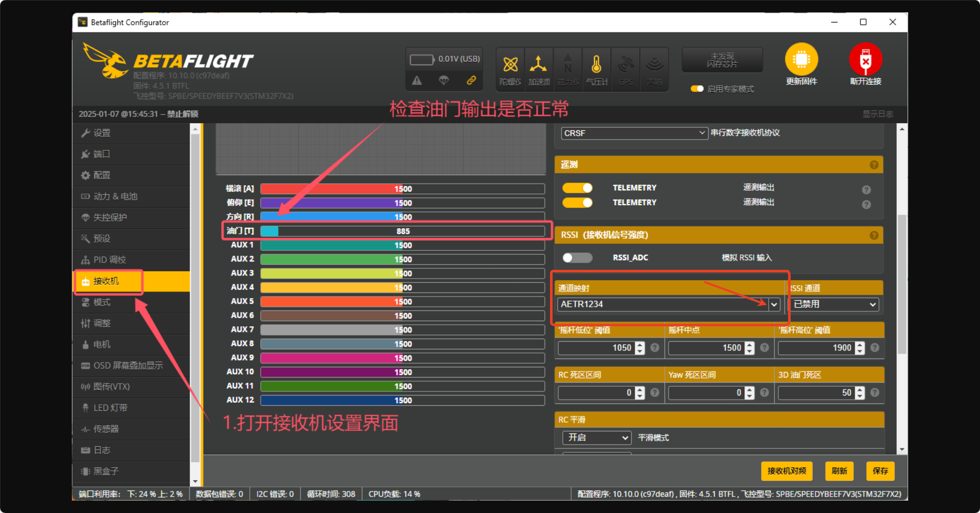Open the LED 灯带 tab
Screen dimensions: 980x513
[x=132, y=408]
